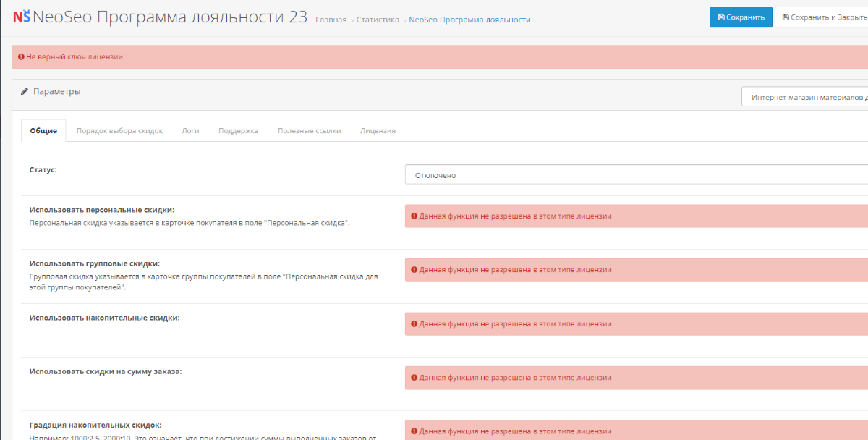Viewport: 868px width, 440px height.
Task: Click the warning icon in the групповые скидки row
Action: [x=414, y=270]
